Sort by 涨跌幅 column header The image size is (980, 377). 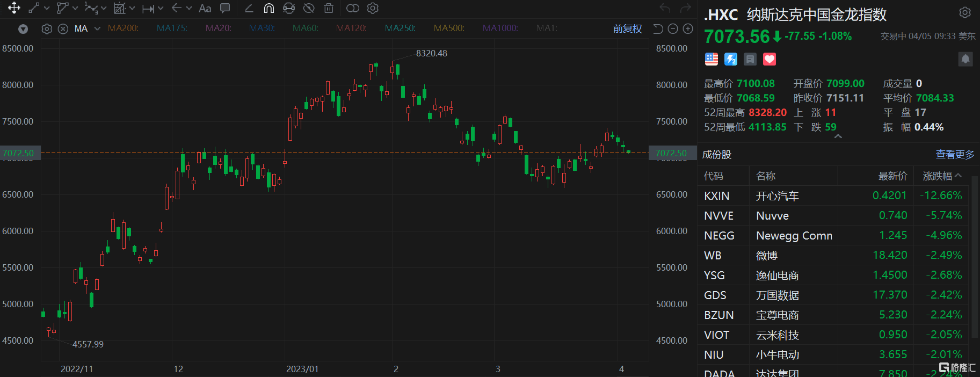[x=942, y=176]
